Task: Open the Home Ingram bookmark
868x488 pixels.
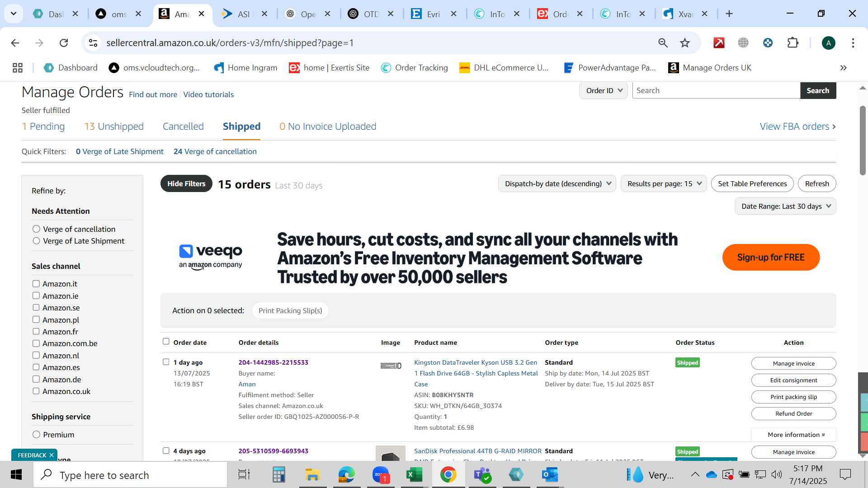Action: coord(245,68)
